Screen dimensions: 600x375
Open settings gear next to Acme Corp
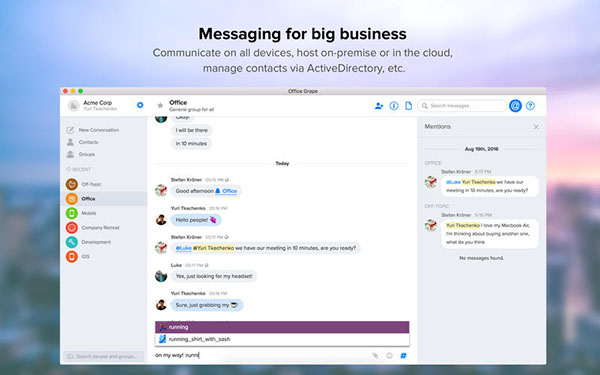140,105
